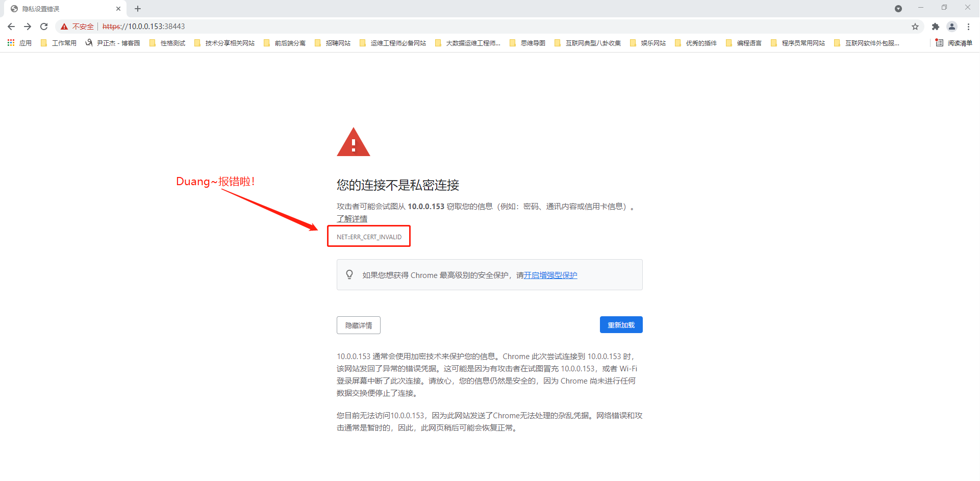The width and height of the screenshot is (980, 481).
Task: Expand the 编程语言 bookmark folder
Action: click(744, 43)
